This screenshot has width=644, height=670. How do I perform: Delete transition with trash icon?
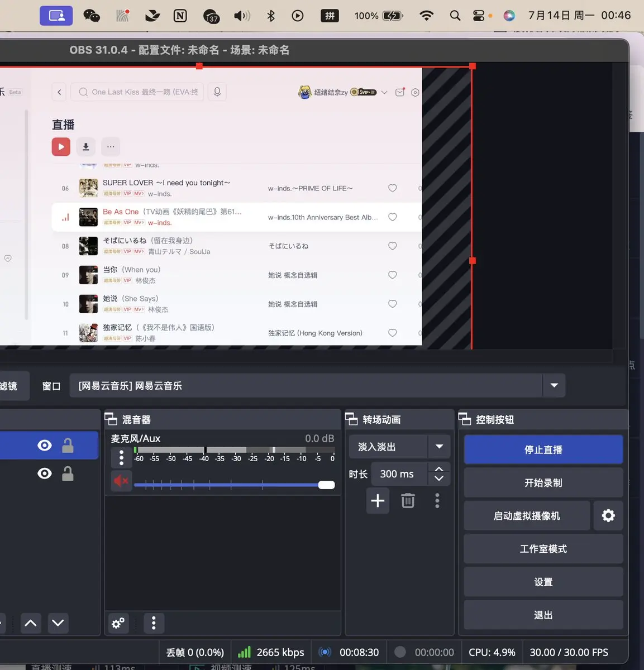[x=408, y=501]
